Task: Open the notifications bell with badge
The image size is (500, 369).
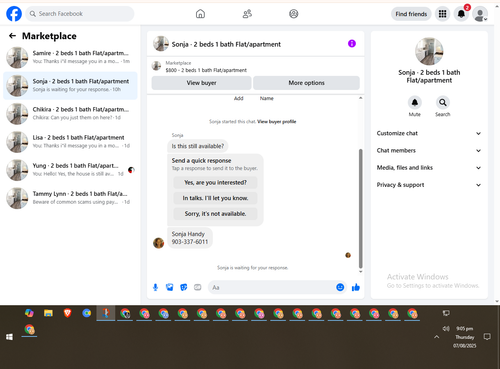Action: (x=461, y=14)
